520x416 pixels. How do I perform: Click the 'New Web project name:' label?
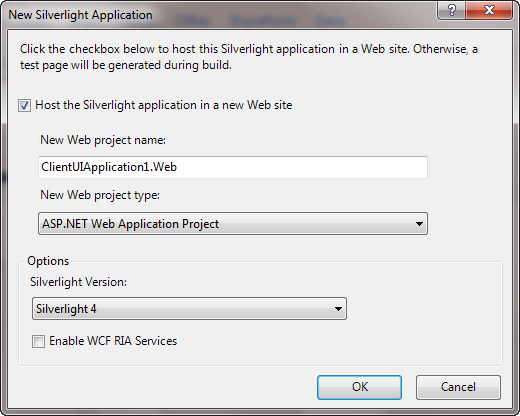tap(103, 140)
